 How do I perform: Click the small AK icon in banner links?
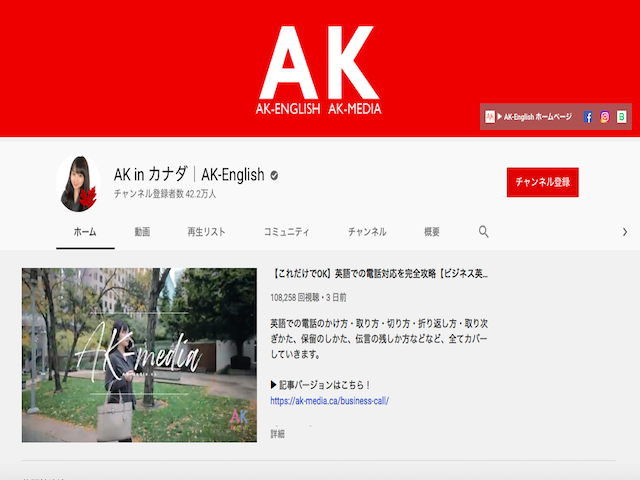click(x=489, y=117)
